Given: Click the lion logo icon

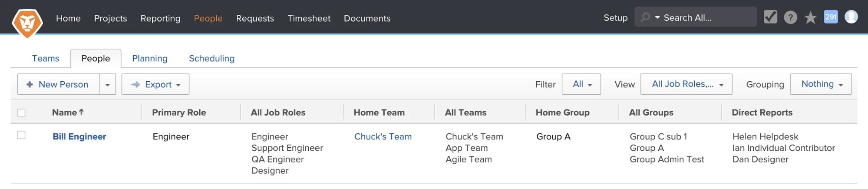Looking at the screenshot, I should click(x=27, y=23).
